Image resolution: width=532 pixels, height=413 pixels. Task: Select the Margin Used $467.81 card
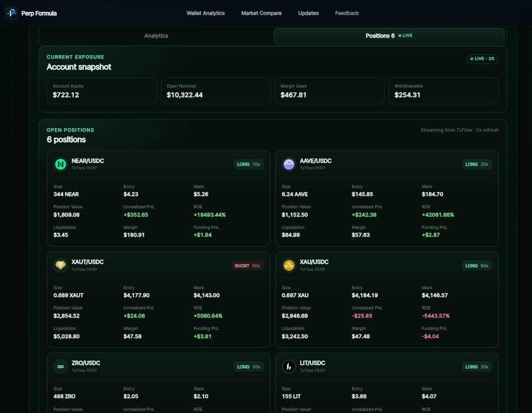click(329, 91)
